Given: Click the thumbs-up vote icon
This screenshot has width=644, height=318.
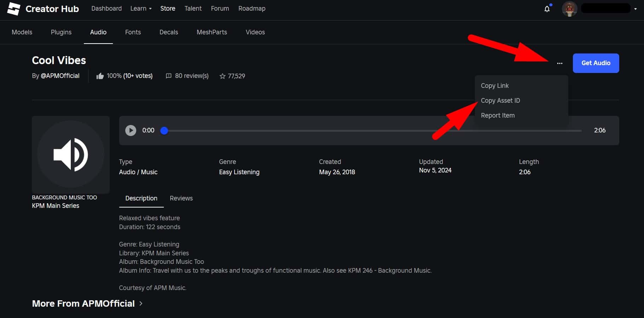Looking at the screenshot, I should pyautogui.click(x=100, y=76).
